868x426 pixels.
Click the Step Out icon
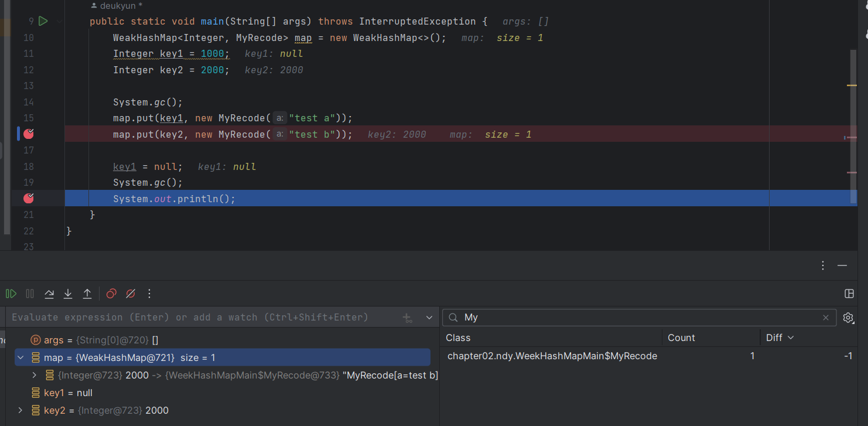87,294
